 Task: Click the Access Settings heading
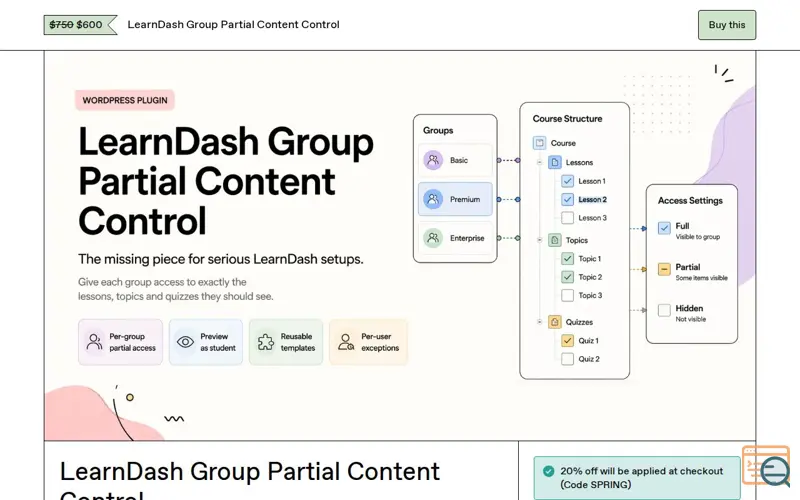690,201
